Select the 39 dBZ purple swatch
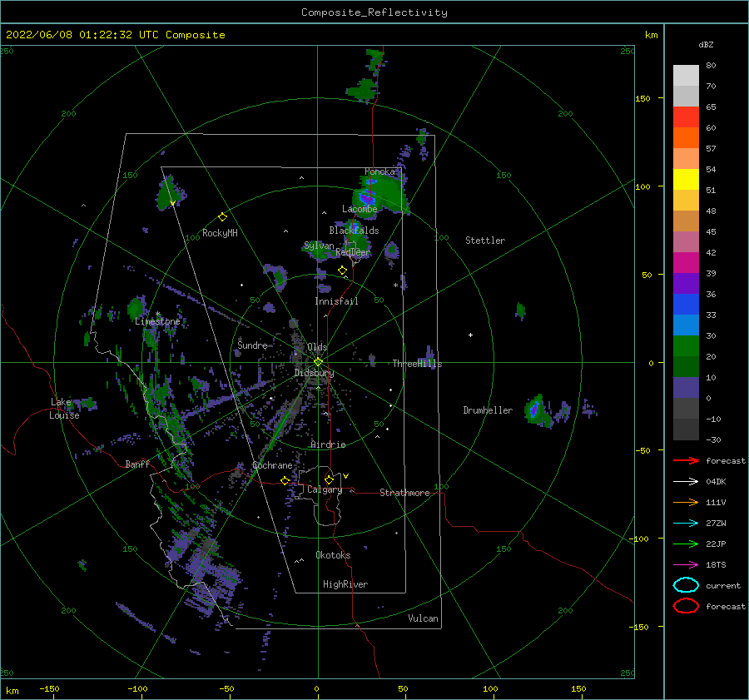The width and height of the screenshot is (749, 700). pos(686,283)
